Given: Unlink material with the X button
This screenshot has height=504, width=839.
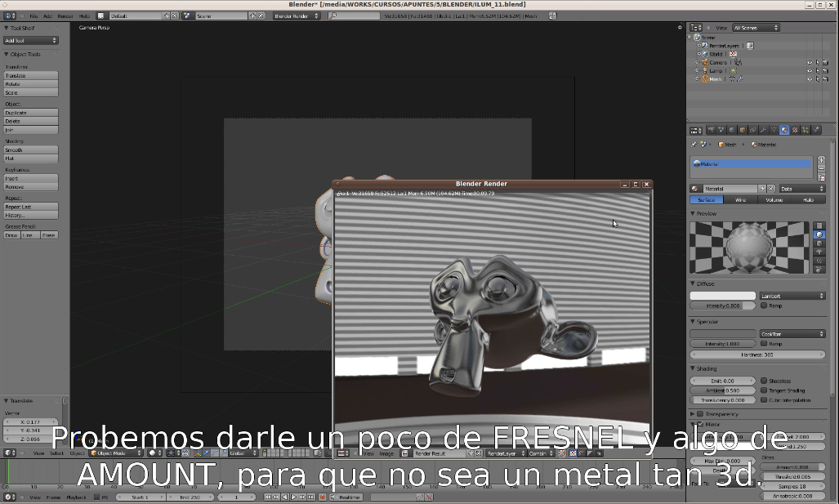Looking at the screenshot, I should point(771,189).
